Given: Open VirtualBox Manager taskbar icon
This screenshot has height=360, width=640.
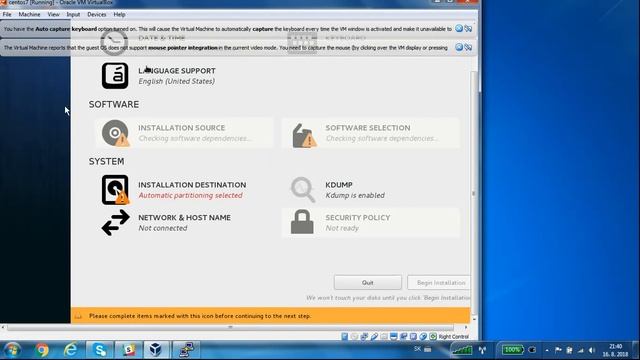Looking at the screenshot, I should click(155, 350).
